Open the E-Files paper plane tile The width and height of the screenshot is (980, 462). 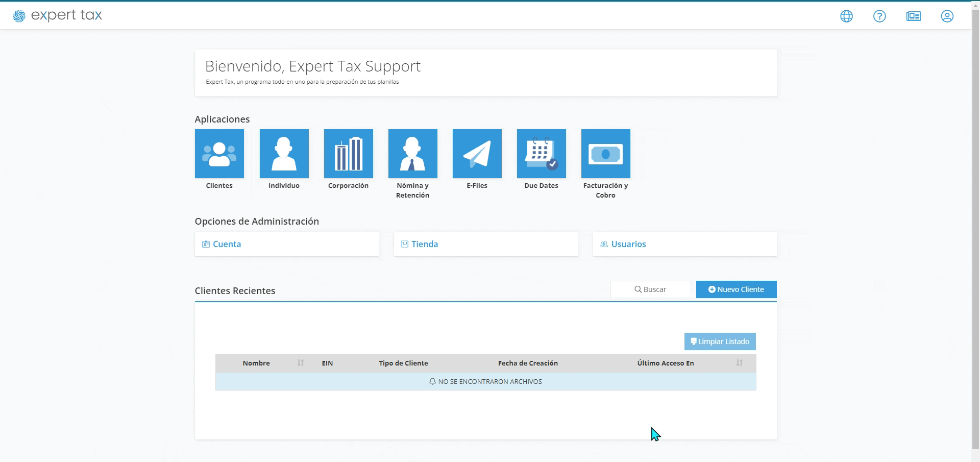point(477,154)
